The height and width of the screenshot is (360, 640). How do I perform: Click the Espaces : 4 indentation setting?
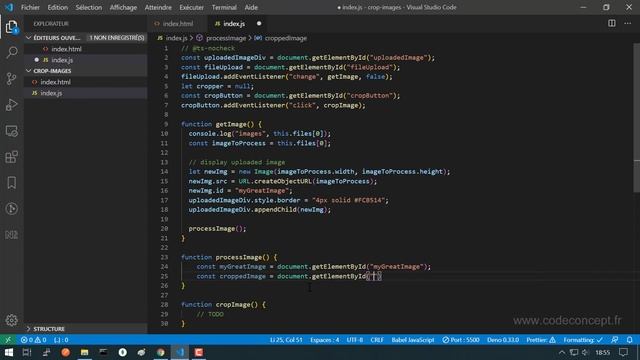click(x=324, y=340)
